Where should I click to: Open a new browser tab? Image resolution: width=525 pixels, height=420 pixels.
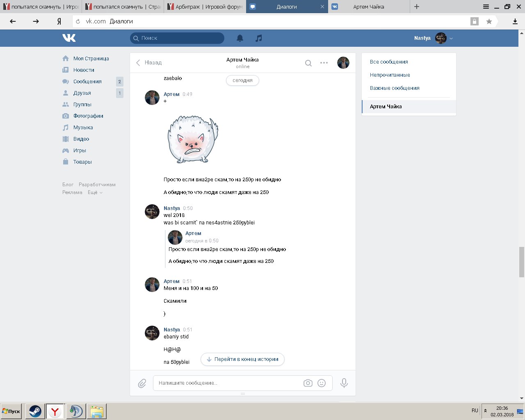[417, 7]
